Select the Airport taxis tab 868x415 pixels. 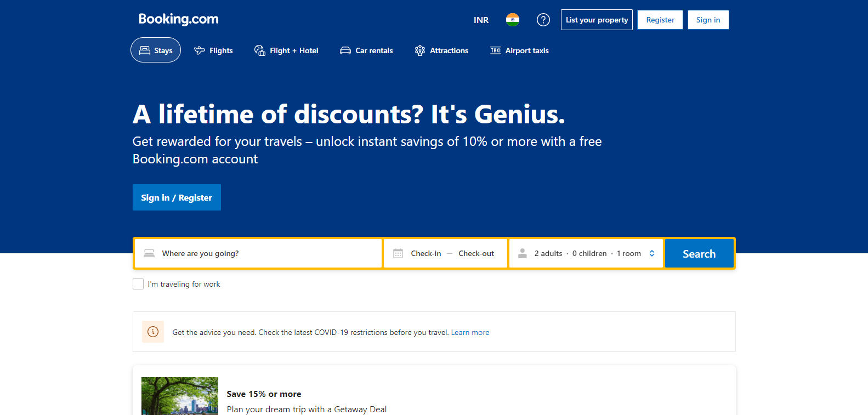519,50
